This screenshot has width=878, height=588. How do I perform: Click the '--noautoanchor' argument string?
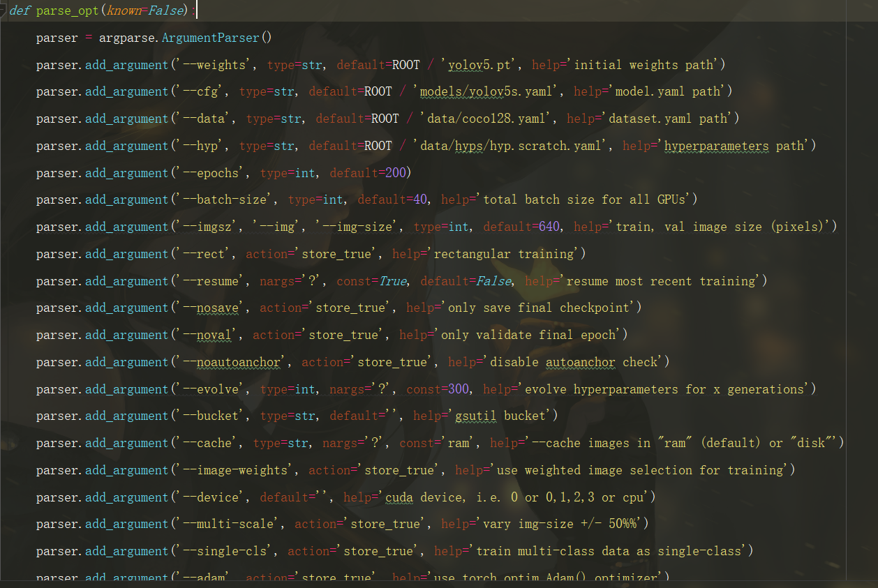click(x=232, y=362)
